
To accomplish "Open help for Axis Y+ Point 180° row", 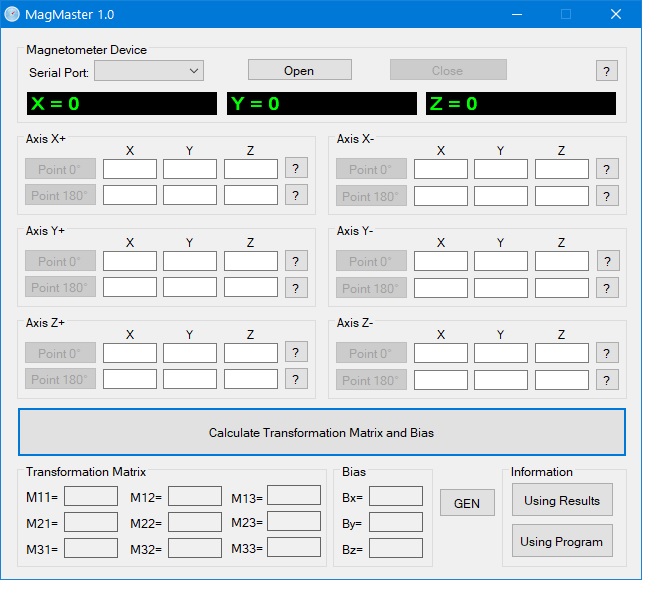I will (296, 288).
